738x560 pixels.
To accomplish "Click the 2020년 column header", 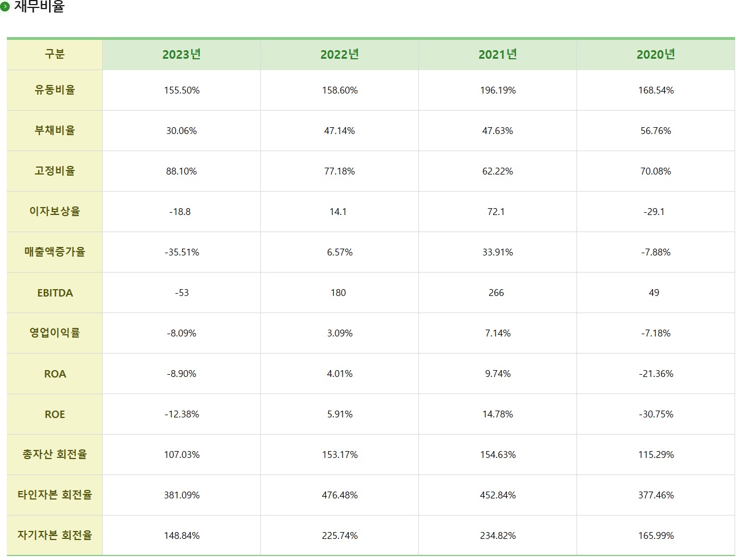I will tap(656, 55).
